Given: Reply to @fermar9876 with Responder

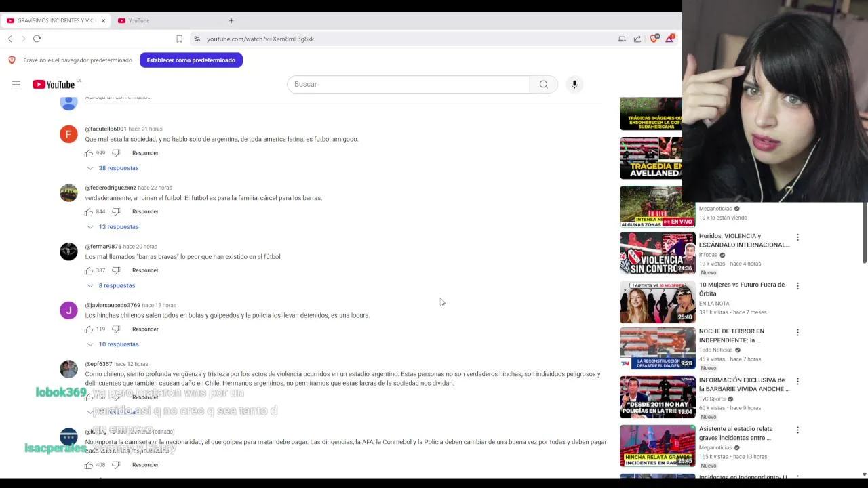Looking at the screenshot, I should click(145, 270).
